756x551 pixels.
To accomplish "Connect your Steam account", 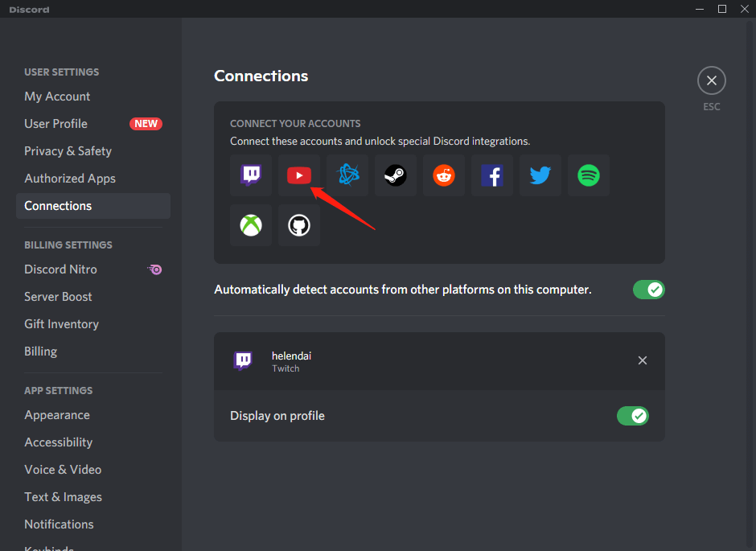I will click(396, 175).
